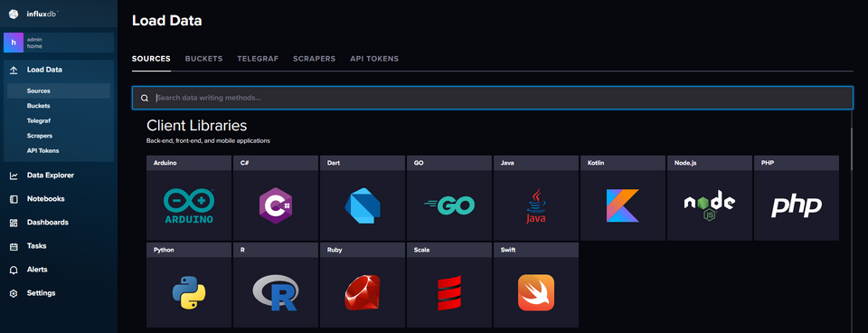
Task: Click the Swift tile header label
Action: point(508,250)
